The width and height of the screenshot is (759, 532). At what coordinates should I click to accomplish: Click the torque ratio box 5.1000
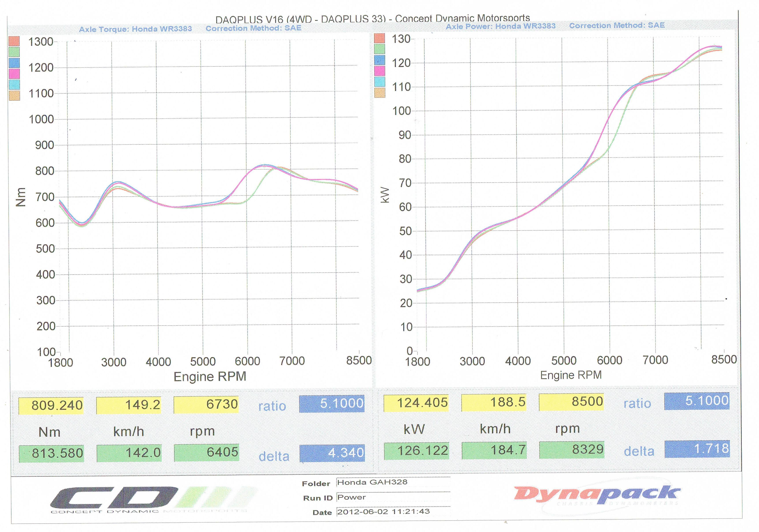pos(332,404)
